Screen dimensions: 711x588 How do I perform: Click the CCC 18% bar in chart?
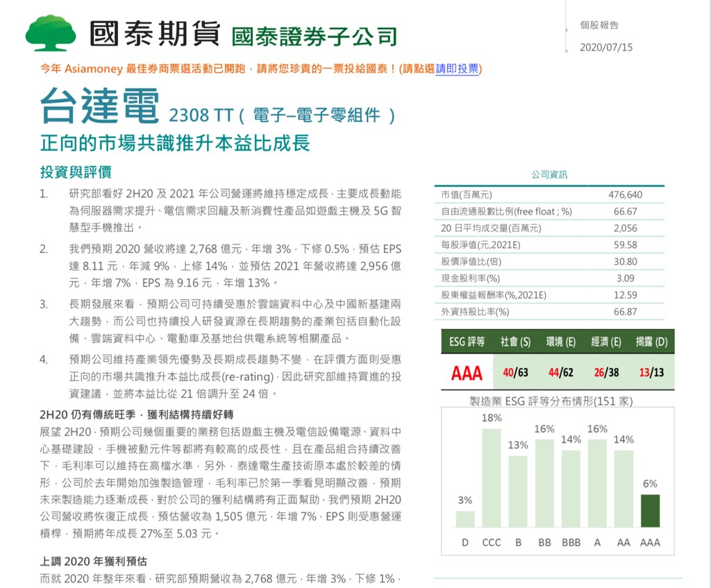(492, 478)
